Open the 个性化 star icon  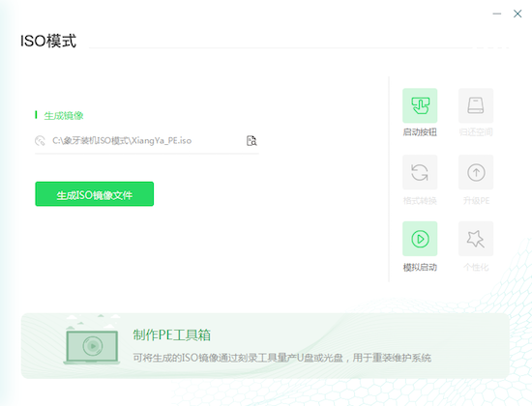476,239
